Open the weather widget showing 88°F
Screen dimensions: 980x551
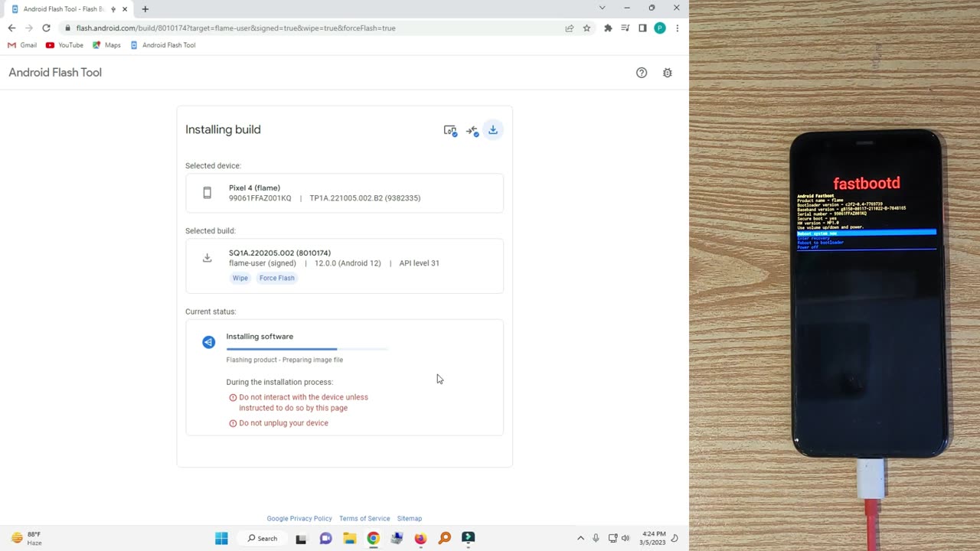pos(27,538)
